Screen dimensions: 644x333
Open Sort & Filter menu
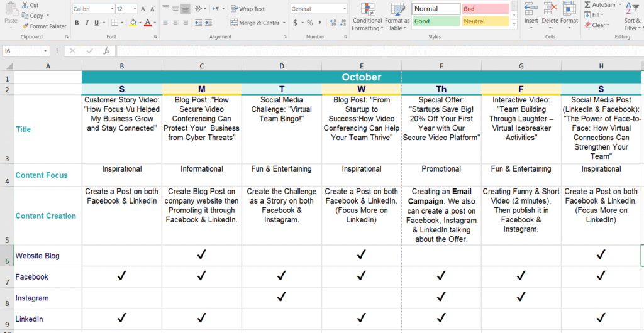click(633, 16)
